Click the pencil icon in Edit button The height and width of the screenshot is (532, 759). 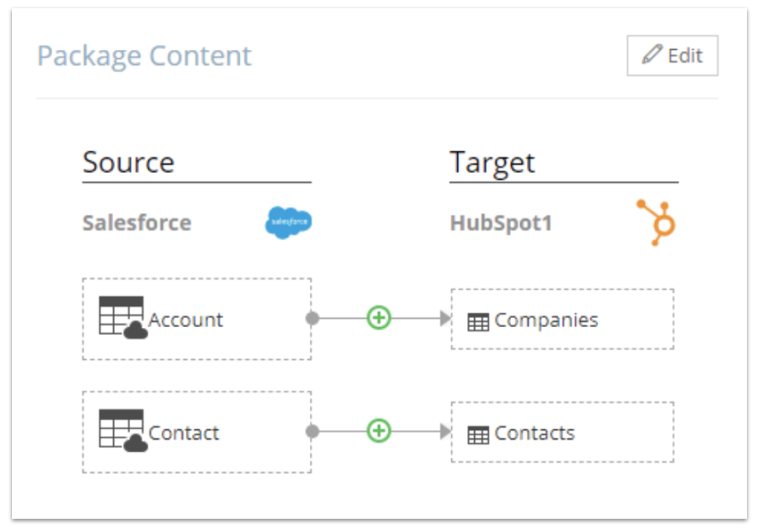(x=652, y=55)
